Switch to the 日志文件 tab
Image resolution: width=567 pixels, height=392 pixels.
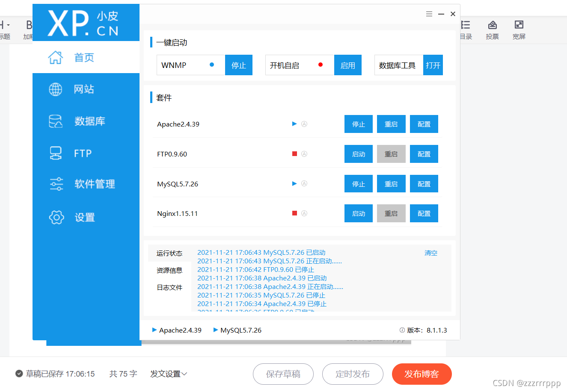pyautogui.click(x=169, y=287)
